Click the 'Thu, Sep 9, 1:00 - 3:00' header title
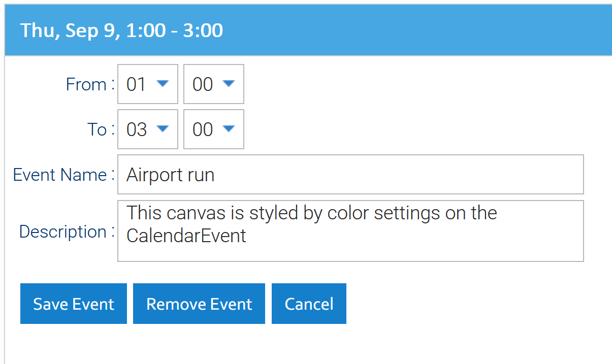The height and width of the screenshot is (364, 612). pos(121,30)
